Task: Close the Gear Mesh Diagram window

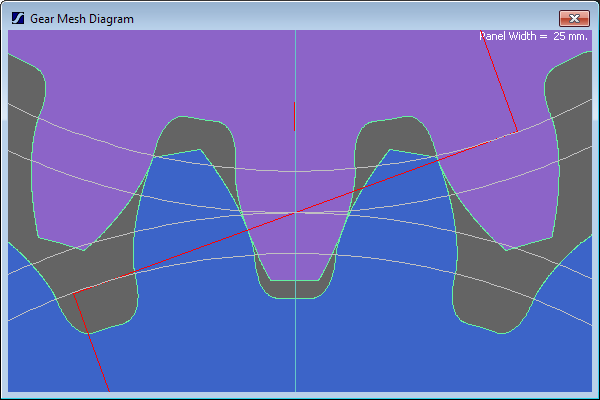Action: point(574,18)
